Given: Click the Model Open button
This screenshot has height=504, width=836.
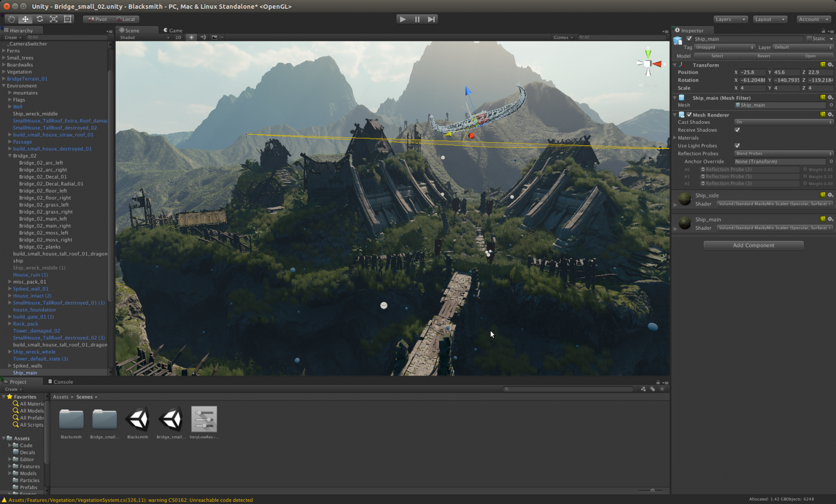Looking at the screenshot, I should click(810, 56).
